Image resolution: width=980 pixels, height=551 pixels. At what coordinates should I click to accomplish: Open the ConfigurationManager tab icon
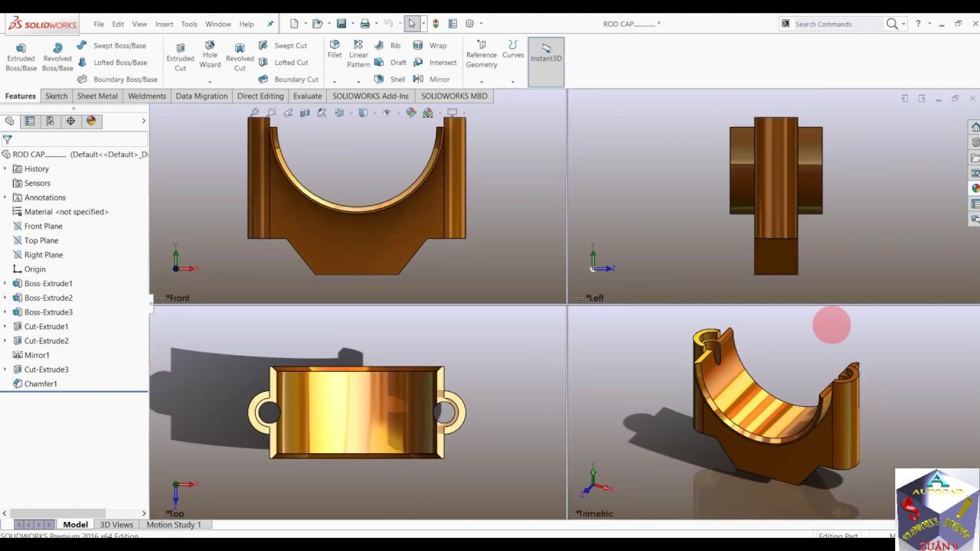coord(50,121)
